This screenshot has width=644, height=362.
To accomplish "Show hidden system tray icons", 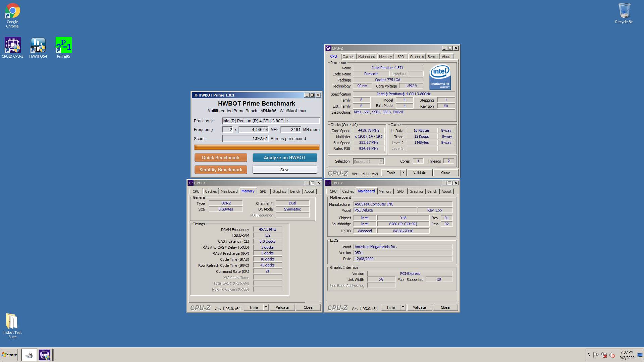I will 589,355.
